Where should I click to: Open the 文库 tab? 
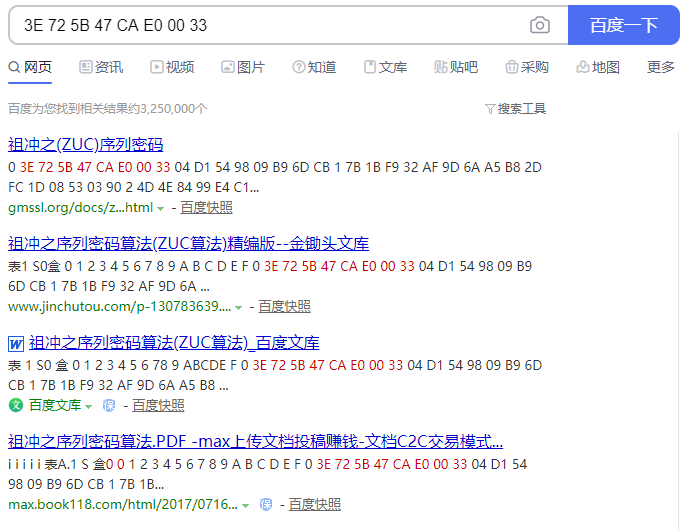(x=385, y=67)
